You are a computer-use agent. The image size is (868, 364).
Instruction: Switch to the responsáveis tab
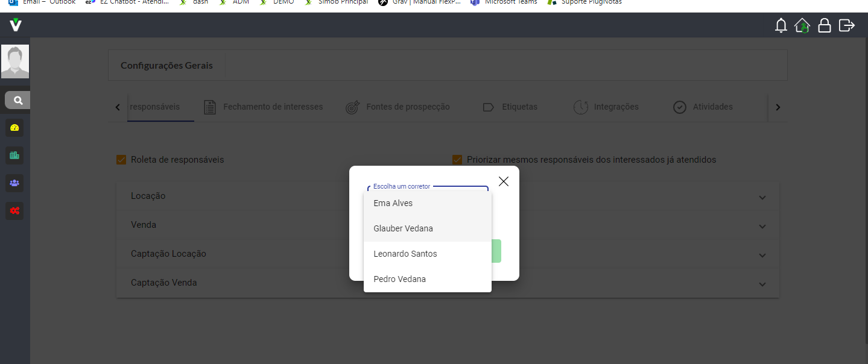[x=160, y=107]
